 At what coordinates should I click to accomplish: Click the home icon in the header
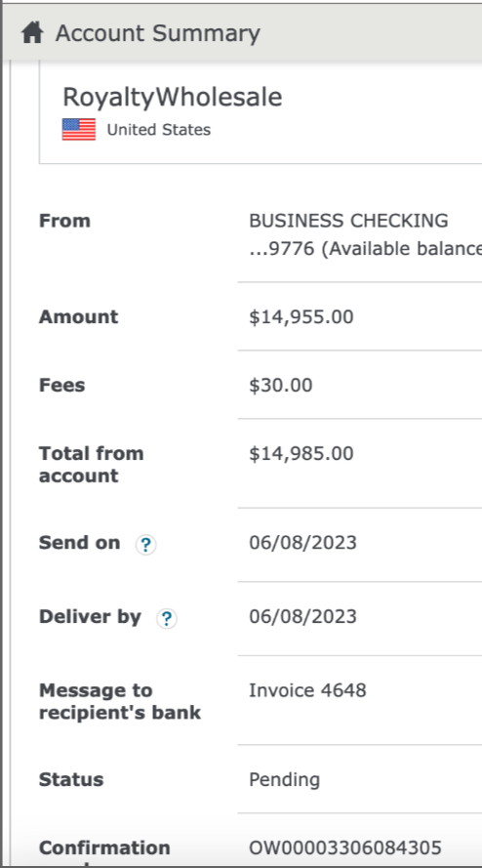32,33
